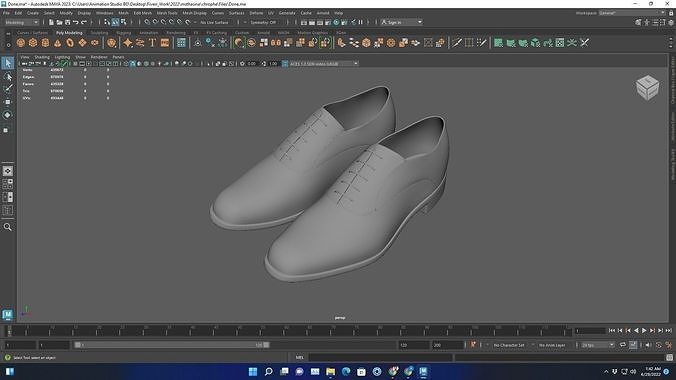Toggle the cached playback button

(x=632, y=345)
